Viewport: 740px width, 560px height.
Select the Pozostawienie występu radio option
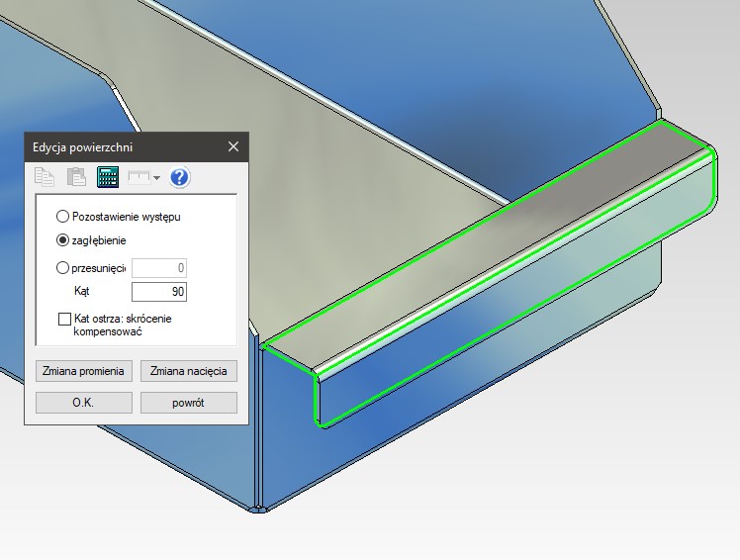pos(62,217)
